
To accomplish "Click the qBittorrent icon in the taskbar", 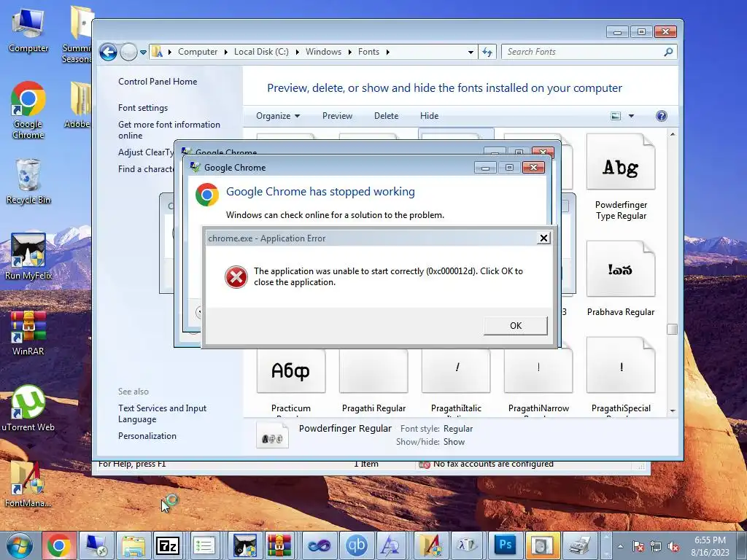I will point(356,545).
